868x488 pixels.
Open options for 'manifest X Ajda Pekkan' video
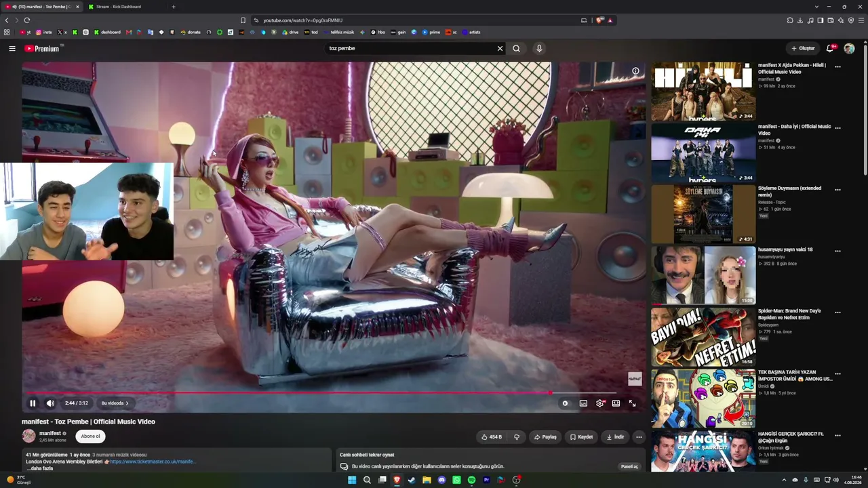(837, 67)
